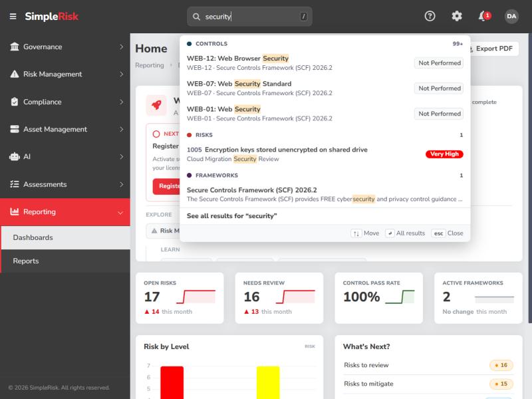
Task: Open the settings gear icon
Action: coord(457,16)
